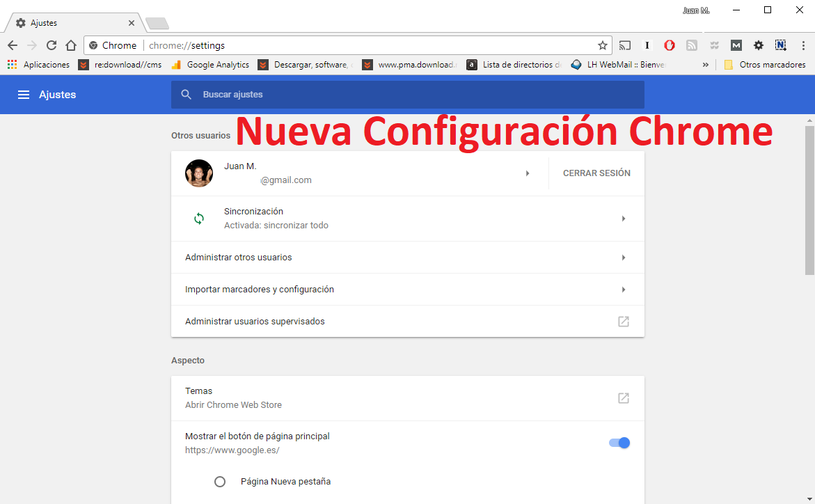Screen dimensions: 815x504
Task: Open Administrar usuarios supervisados external link
Action: (x=624, y=322)
